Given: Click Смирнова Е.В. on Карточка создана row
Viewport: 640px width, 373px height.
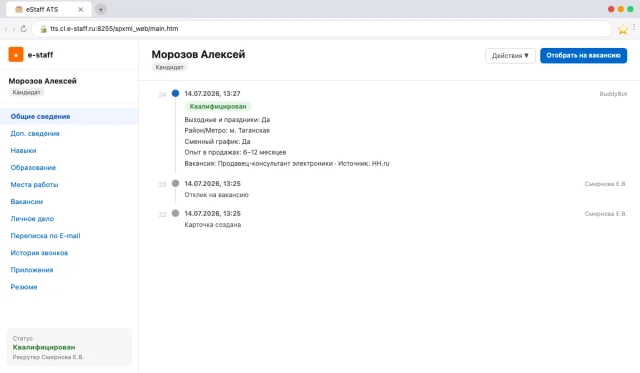Looking at the screenshot, I should coord(606,214).
